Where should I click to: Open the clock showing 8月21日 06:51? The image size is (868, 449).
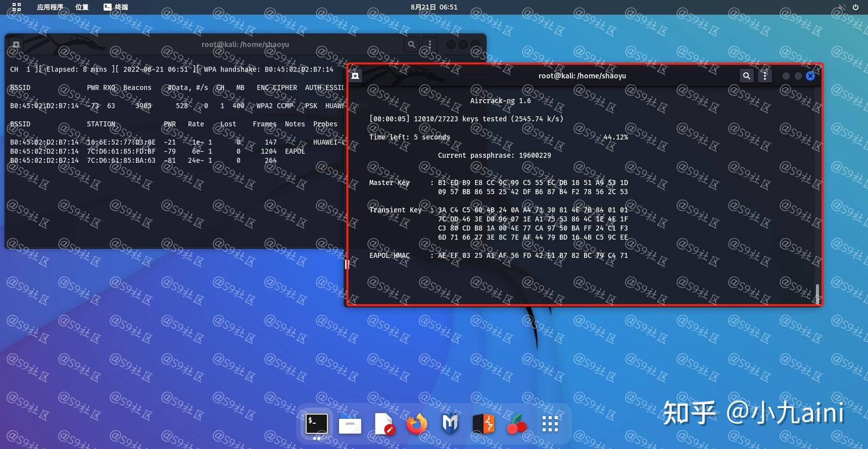(x=434, y=7)
